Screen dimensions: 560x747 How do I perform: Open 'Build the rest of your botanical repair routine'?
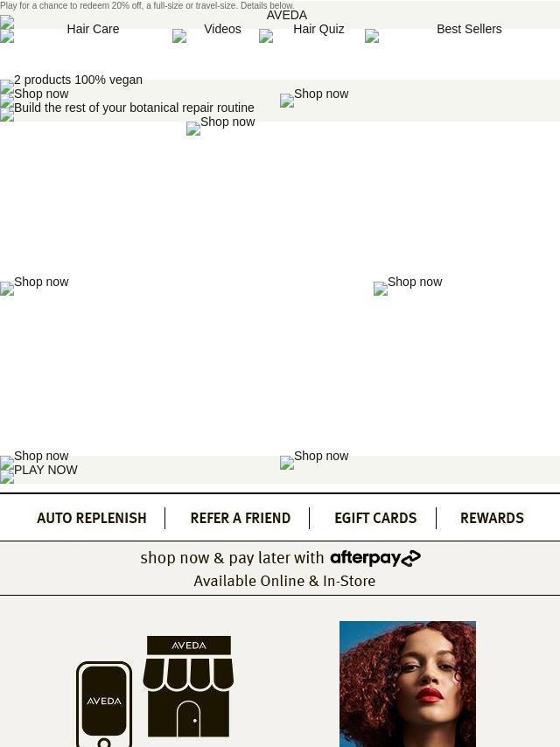[x=134, y=108]
